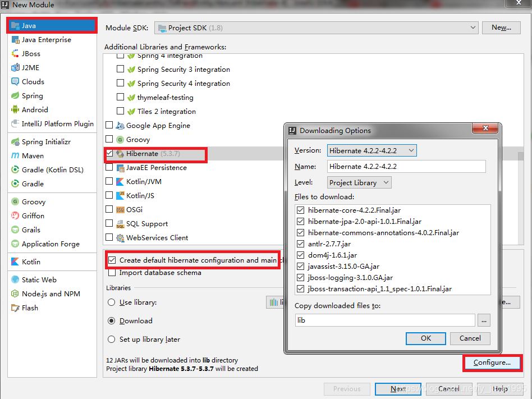Image resolution: width=532 pixels, height=399 pixels.
Task: Click browse button beside lib field
Action: tap(484, 320)
